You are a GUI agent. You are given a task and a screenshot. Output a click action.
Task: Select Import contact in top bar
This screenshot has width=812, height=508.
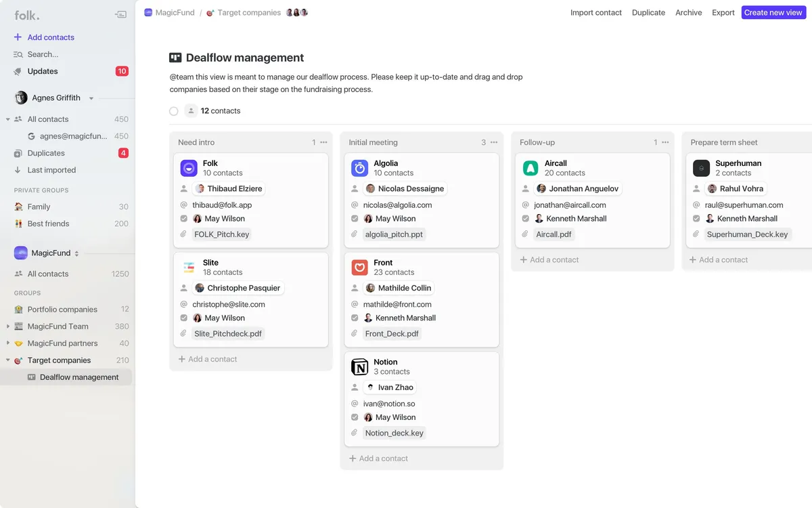coord(596,12)
